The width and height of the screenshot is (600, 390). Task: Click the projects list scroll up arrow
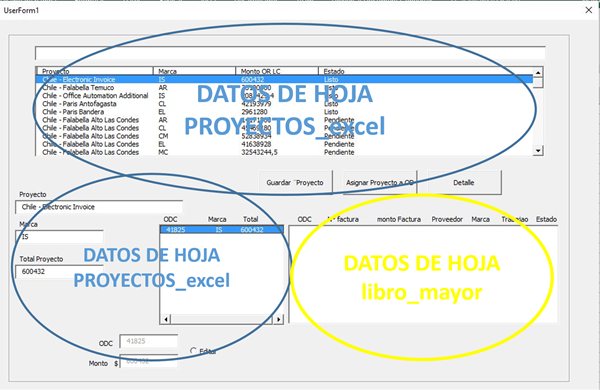point(538,72)
